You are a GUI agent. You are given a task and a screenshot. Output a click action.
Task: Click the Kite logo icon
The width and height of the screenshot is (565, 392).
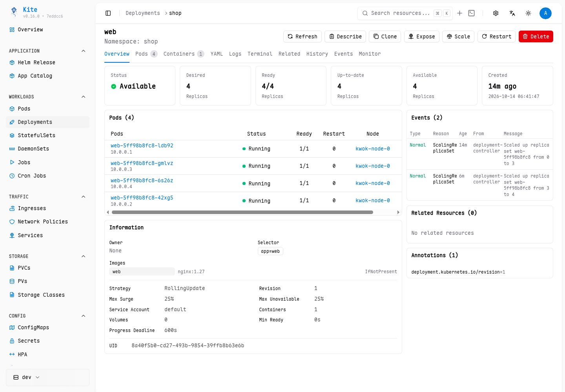coord(14,12)
